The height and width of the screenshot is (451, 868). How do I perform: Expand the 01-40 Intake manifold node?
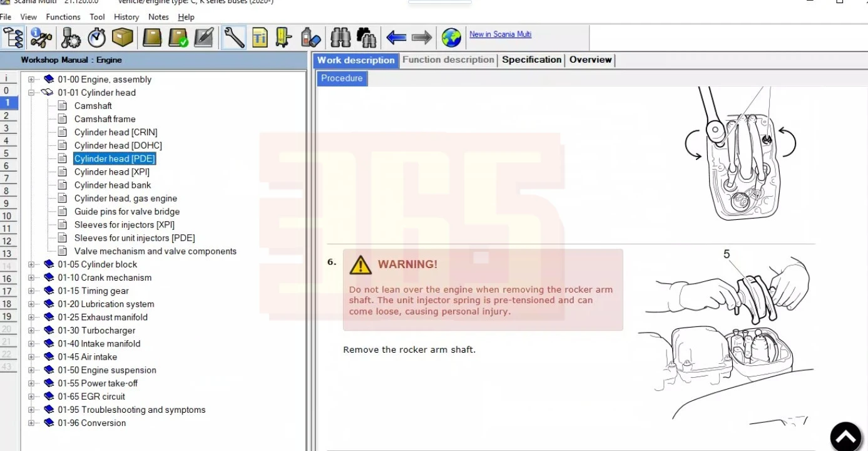pyautogui.click(x=31, y=344)
